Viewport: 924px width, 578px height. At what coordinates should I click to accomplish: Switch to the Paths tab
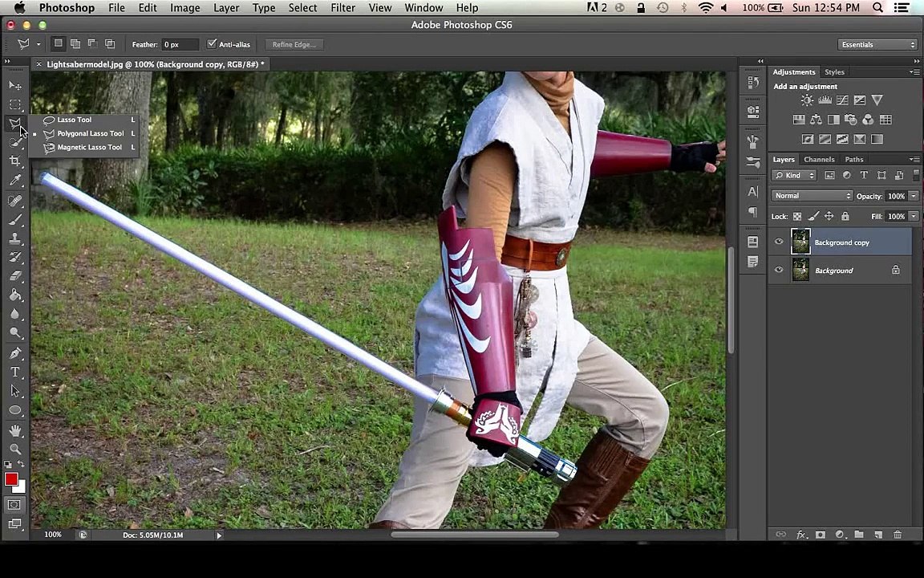pos(854,159)
